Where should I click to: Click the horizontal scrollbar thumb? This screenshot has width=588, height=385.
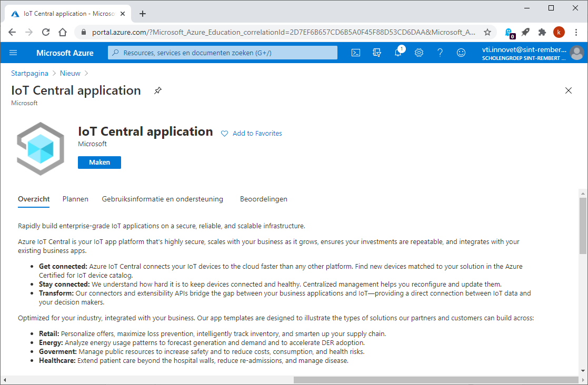pyautogui.click(x=436, y=380)
